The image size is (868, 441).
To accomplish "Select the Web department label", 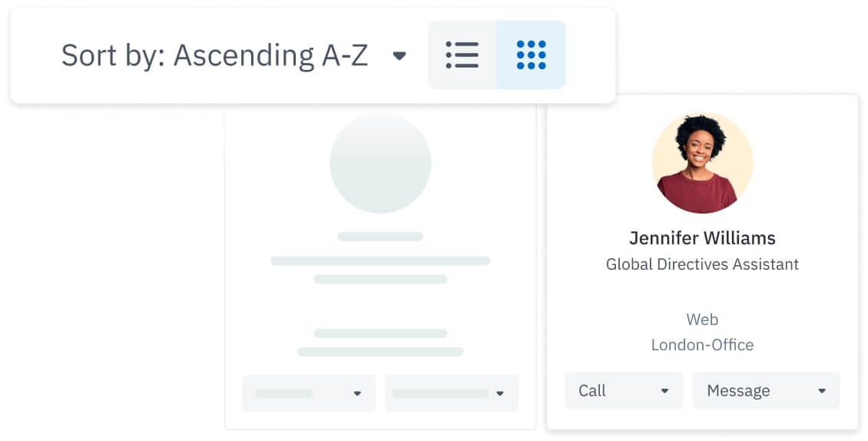I will [702, 320].
